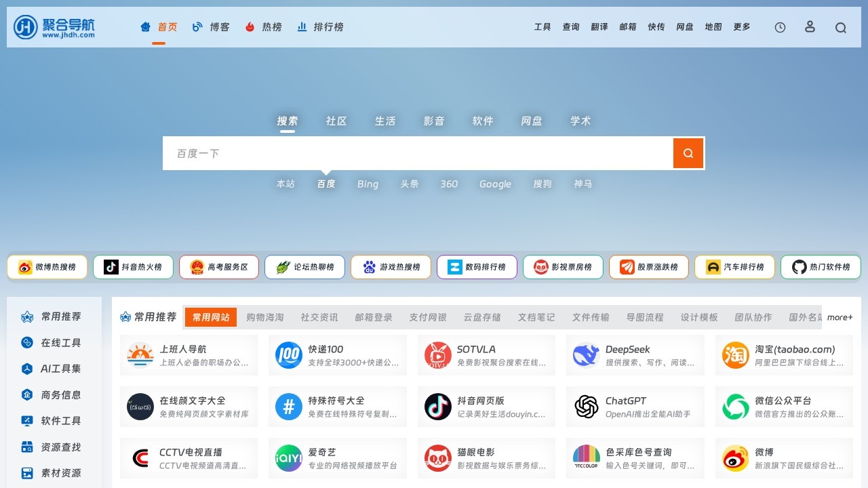Open the 查询 header menu
The image size is (868, 488).
[x=571, y=27]
